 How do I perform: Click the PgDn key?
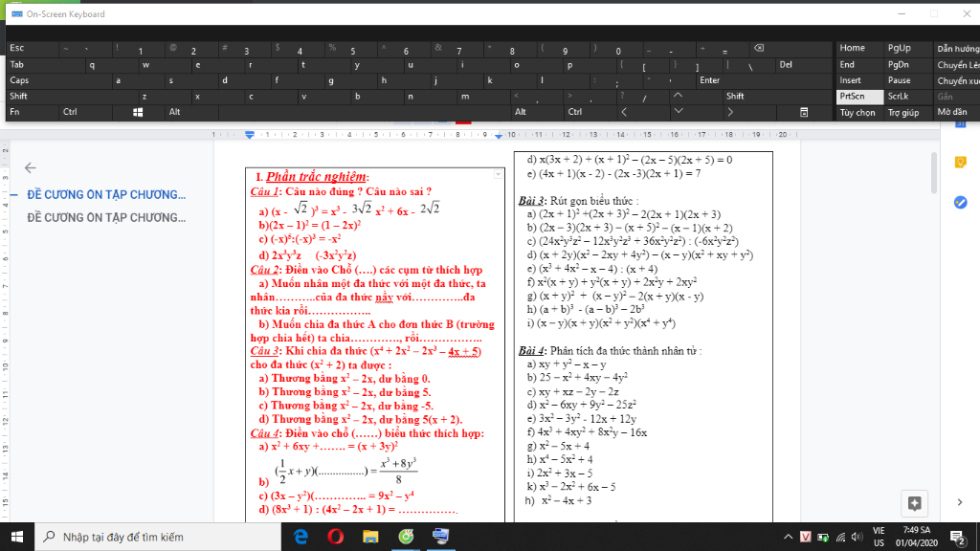click(907, 65)
